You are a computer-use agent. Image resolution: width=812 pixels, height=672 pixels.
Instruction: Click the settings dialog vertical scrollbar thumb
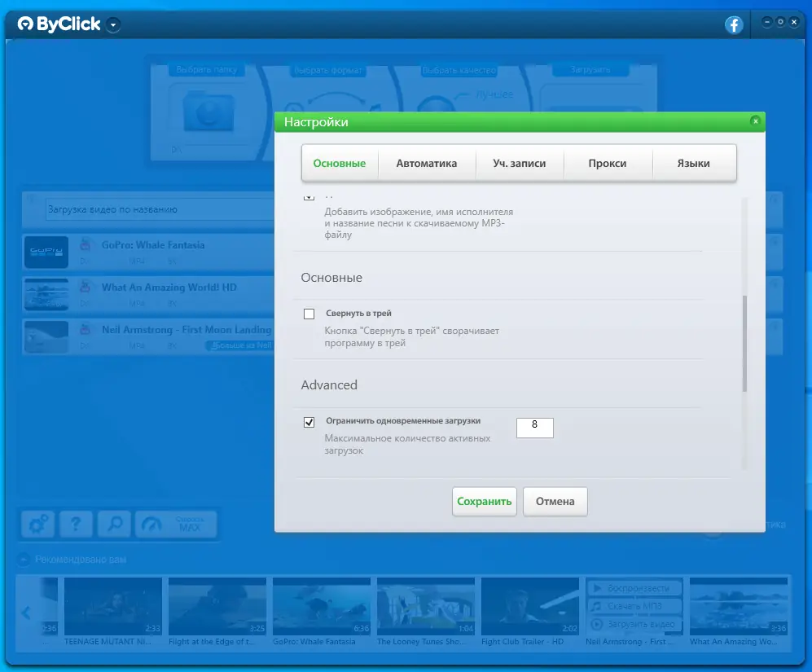point(744,344)
